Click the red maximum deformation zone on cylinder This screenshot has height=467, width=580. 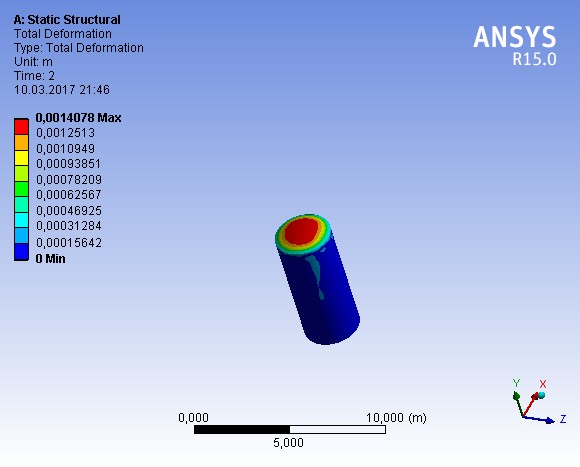tap(302, 231)
